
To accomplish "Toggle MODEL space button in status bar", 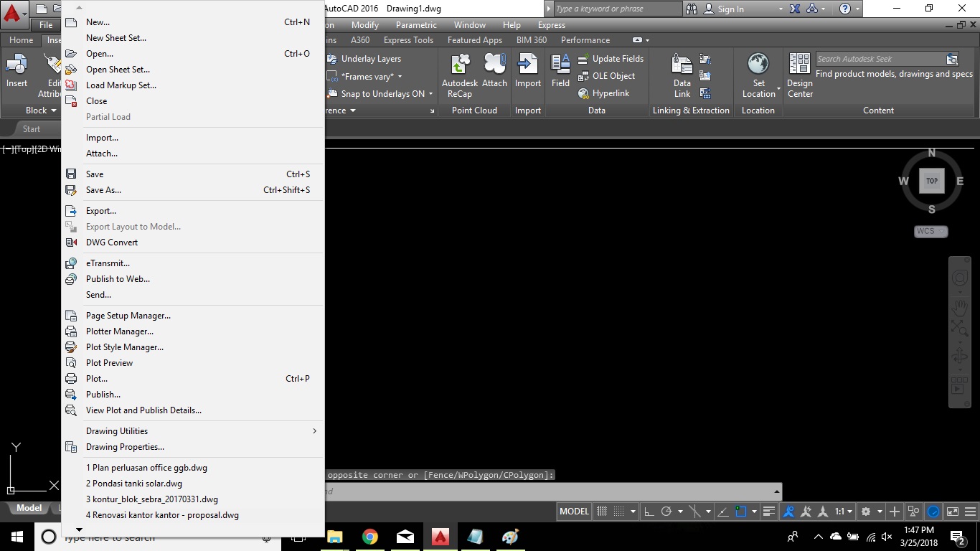I will coord(575,512).
